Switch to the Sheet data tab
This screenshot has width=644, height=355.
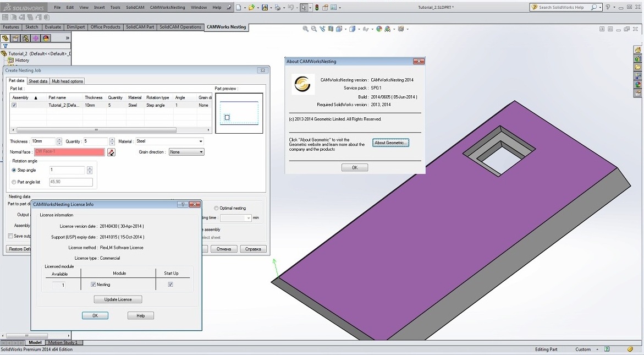click(x=38, y=81)
